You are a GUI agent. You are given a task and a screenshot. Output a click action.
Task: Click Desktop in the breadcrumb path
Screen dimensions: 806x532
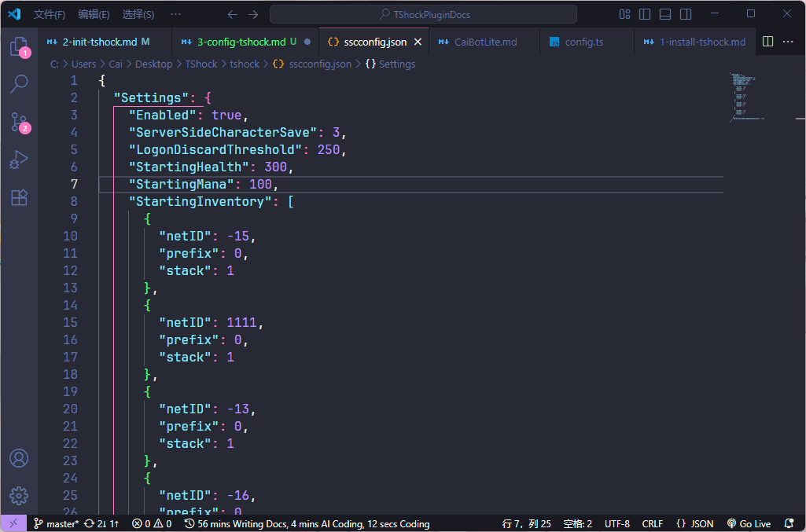[x=153, y=64]
